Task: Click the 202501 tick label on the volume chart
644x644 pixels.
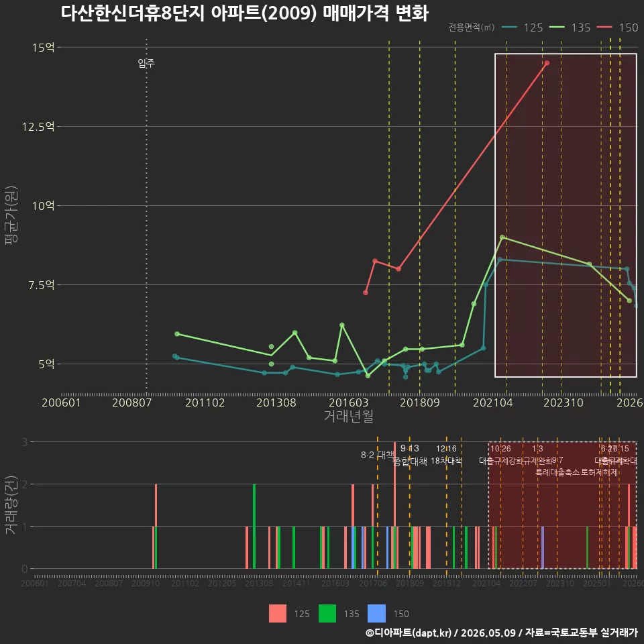Action: 597,583
